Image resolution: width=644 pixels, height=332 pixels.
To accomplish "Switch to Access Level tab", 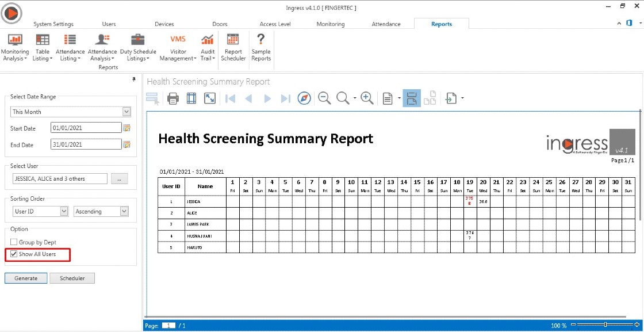I will [x=275, y=24].
